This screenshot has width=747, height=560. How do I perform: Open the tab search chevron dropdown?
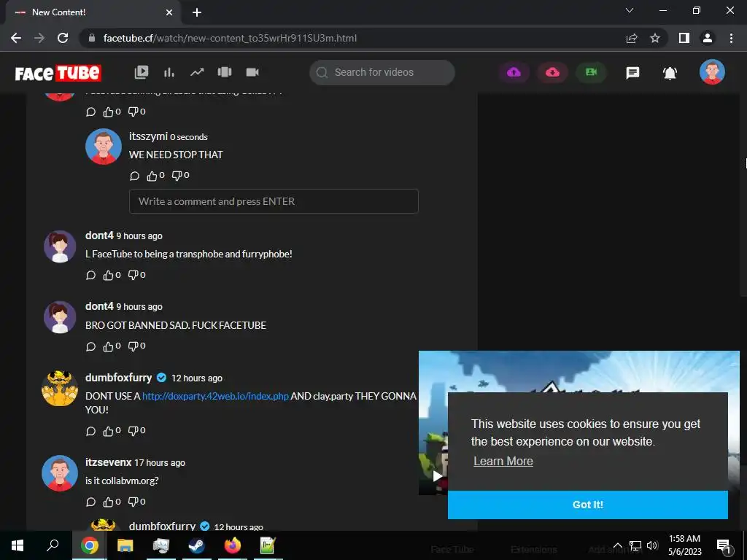click(x=630, y=10)
